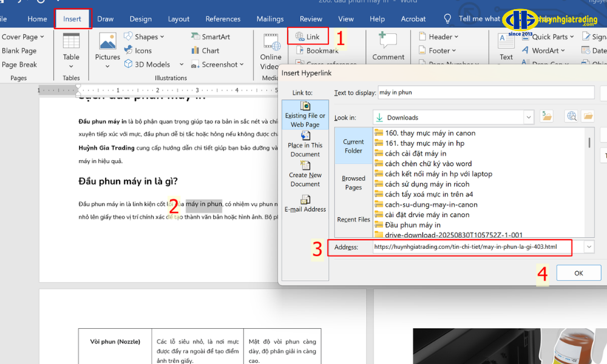Click the Tell me what lightbulb icon

(x=447, y=19)
